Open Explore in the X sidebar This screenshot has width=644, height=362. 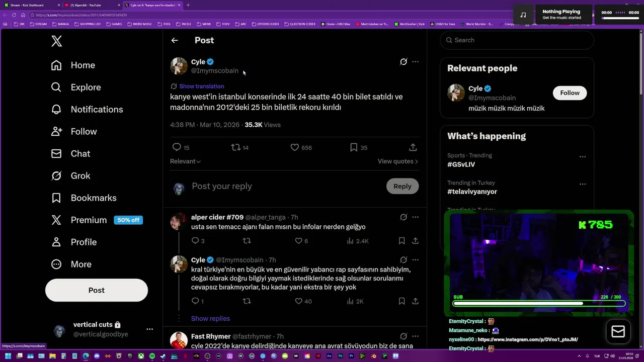[76, 87]
